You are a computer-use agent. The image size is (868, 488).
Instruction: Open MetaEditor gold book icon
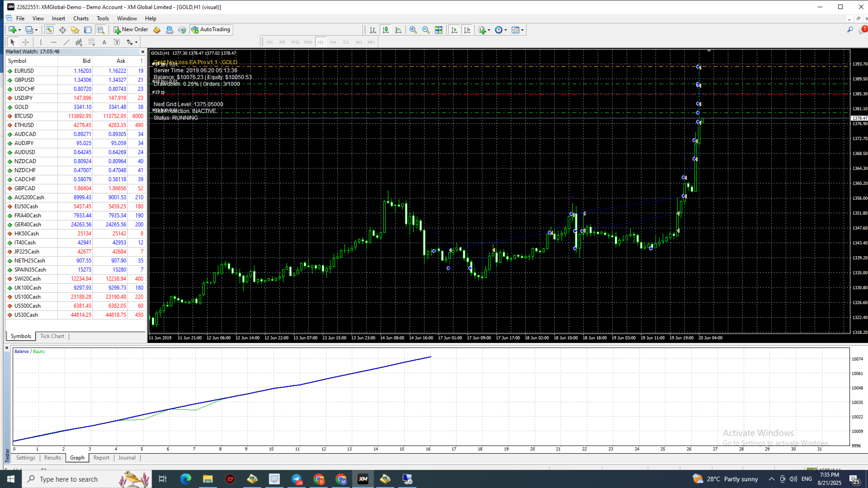(x=157, y=30)
